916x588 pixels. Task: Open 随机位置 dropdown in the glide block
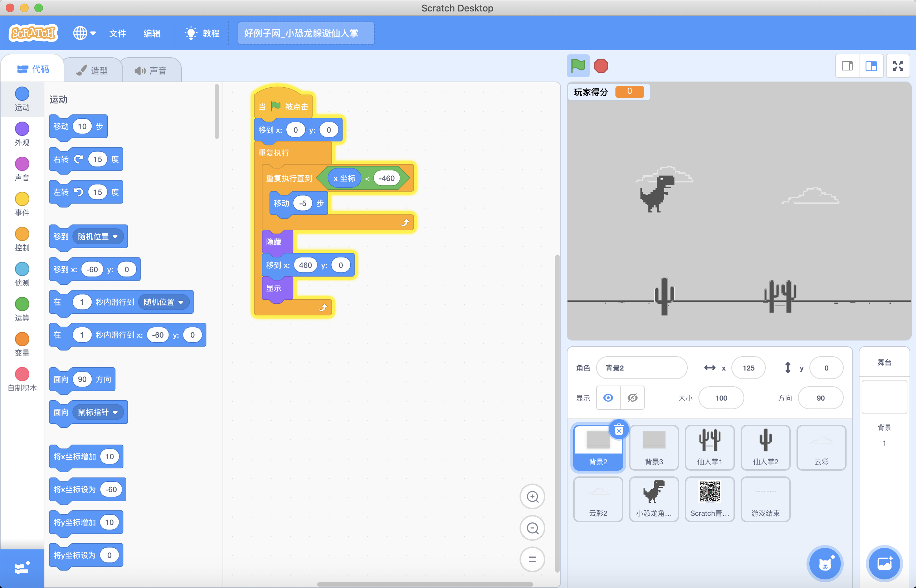click(164, 302)
